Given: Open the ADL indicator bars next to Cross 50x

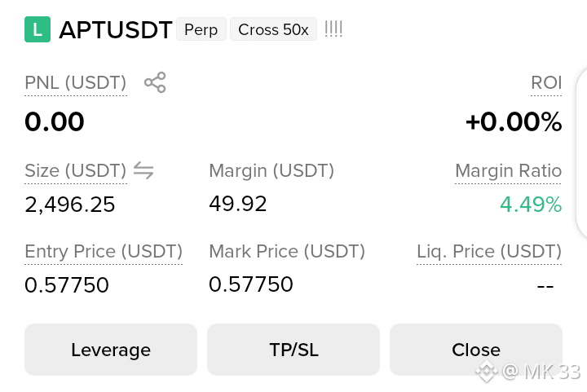Looking at the screenshot, I should [333, 29].
